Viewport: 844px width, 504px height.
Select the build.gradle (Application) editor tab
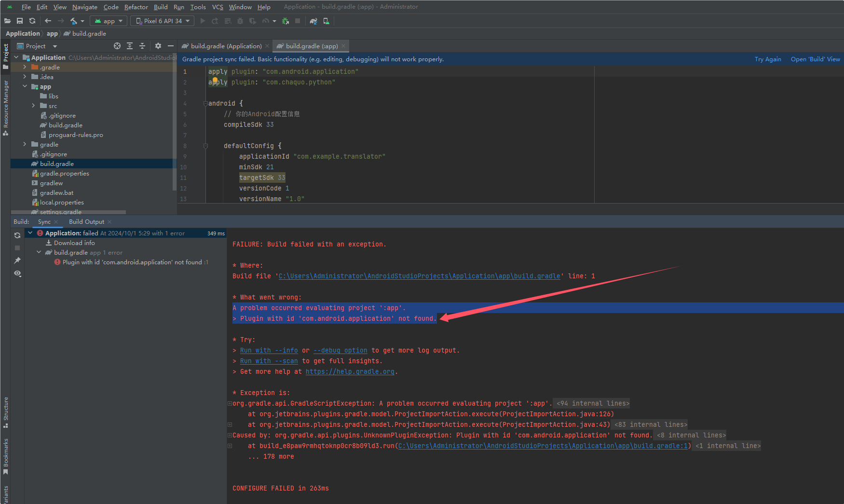(x=225, y=46)
